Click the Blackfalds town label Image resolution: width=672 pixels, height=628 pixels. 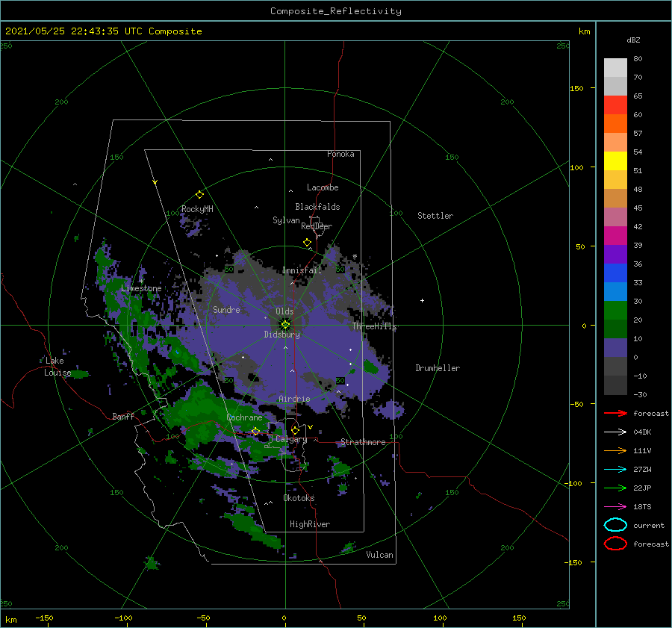(317, 207)
